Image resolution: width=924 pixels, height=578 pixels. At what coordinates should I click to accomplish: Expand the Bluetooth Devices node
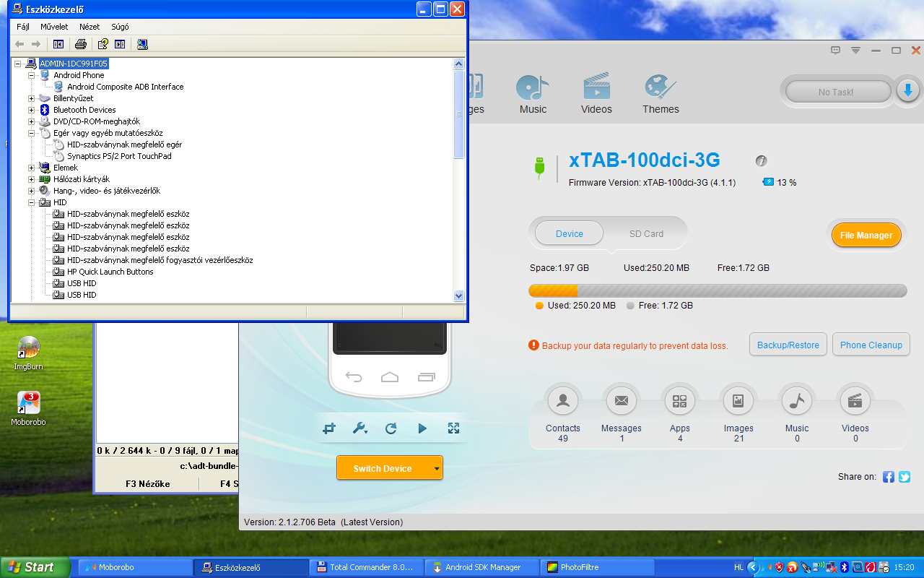(x=32, y=110)
